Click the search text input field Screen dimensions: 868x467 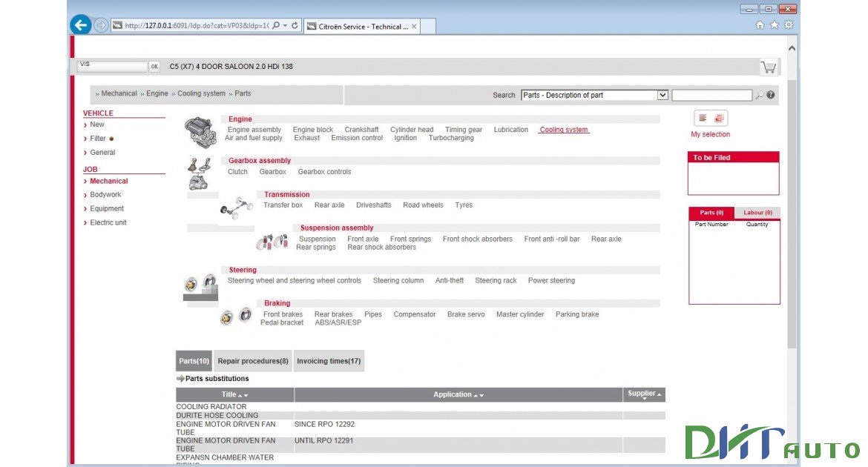[712, 95]
